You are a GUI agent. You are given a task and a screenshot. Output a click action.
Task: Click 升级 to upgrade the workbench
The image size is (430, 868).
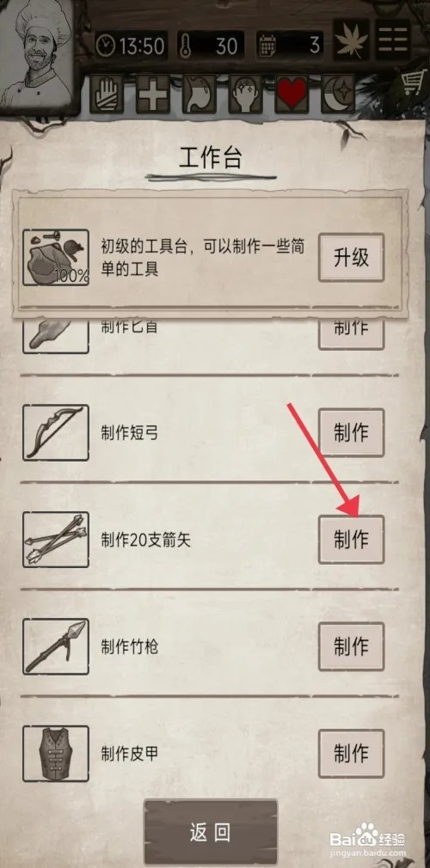(352, 258)
